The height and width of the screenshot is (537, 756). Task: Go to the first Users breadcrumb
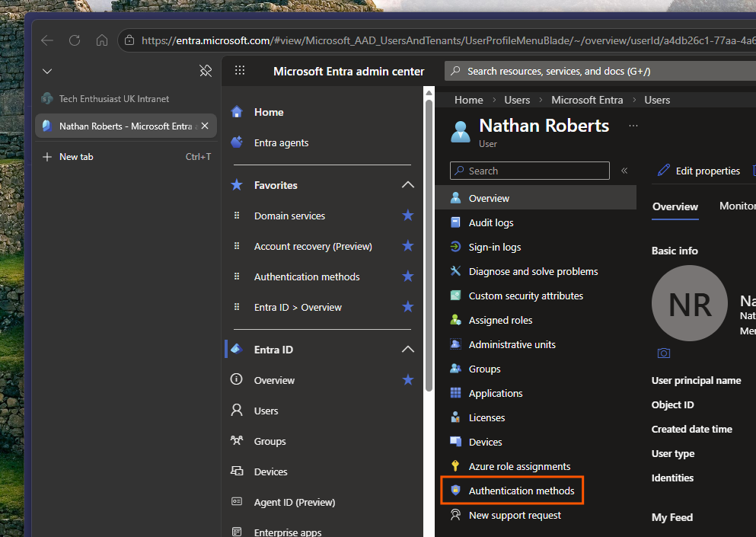pos(517,100)
